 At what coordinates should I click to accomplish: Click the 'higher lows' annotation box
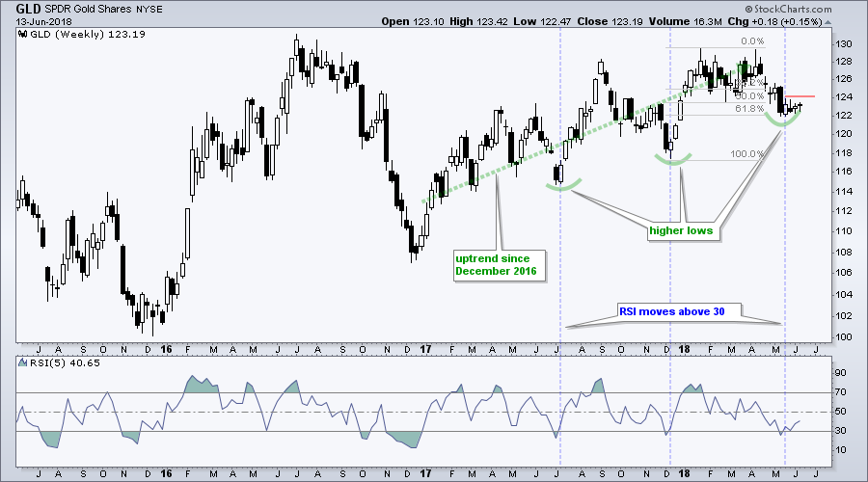pyautogui.click(x=684, y=231)
